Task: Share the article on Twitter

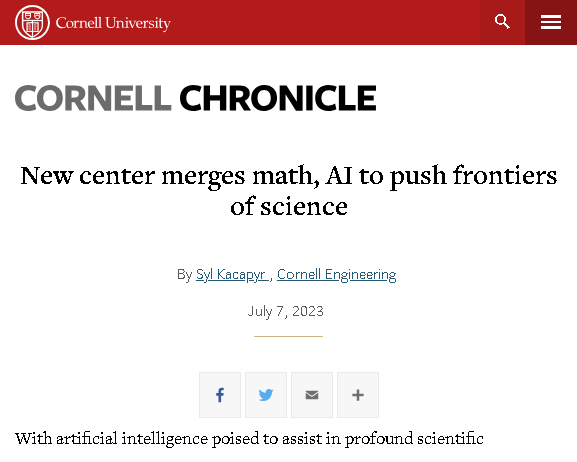Action: click(266, 395)
